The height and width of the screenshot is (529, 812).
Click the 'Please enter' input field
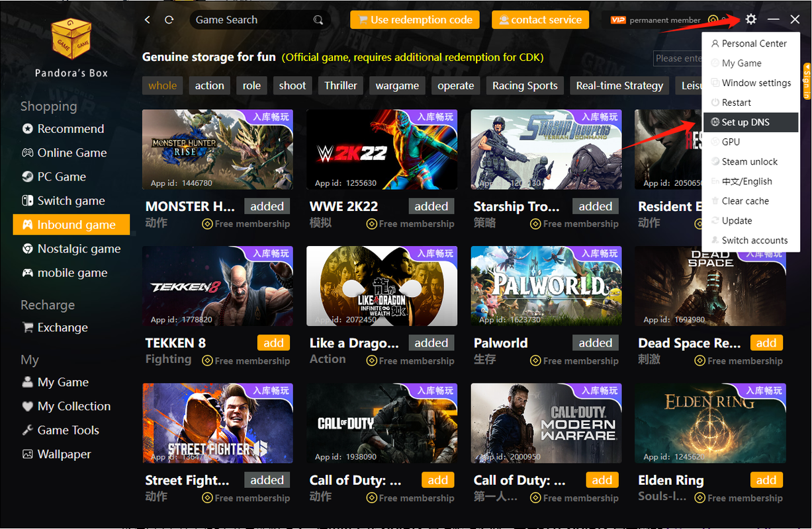(678, 58)
